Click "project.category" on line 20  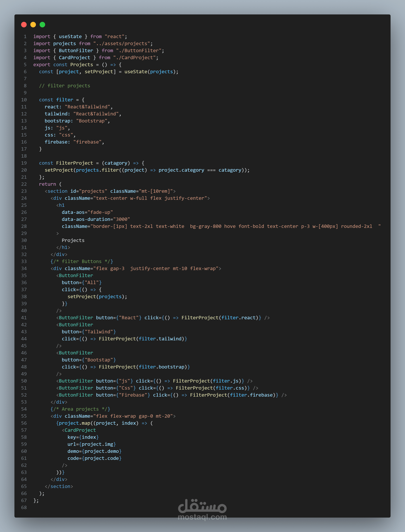tap(181, 170)
